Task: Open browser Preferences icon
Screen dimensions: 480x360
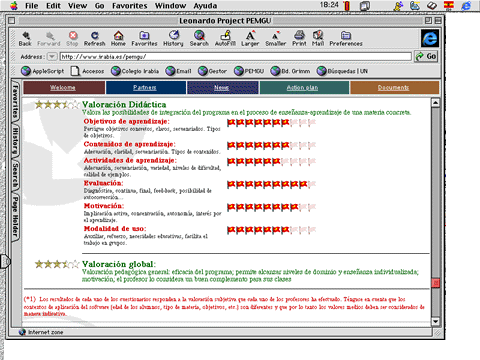Action: click(346, 39)
